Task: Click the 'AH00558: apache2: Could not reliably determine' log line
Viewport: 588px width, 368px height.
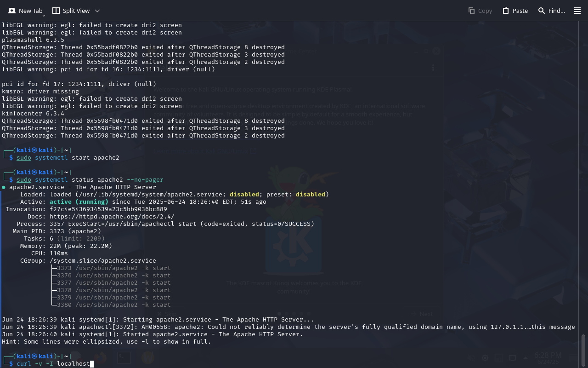Action: pyautogui.click(x=288, y=327)
